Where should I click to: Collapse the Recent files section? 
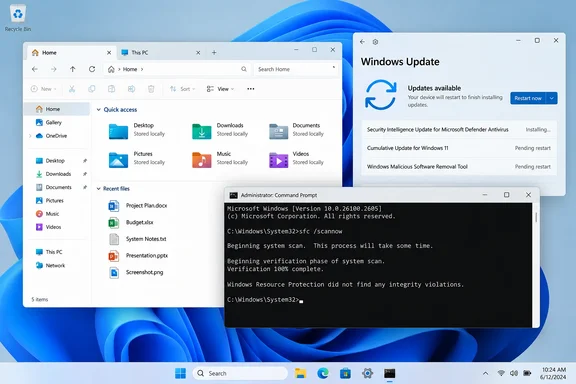point(98,189)
